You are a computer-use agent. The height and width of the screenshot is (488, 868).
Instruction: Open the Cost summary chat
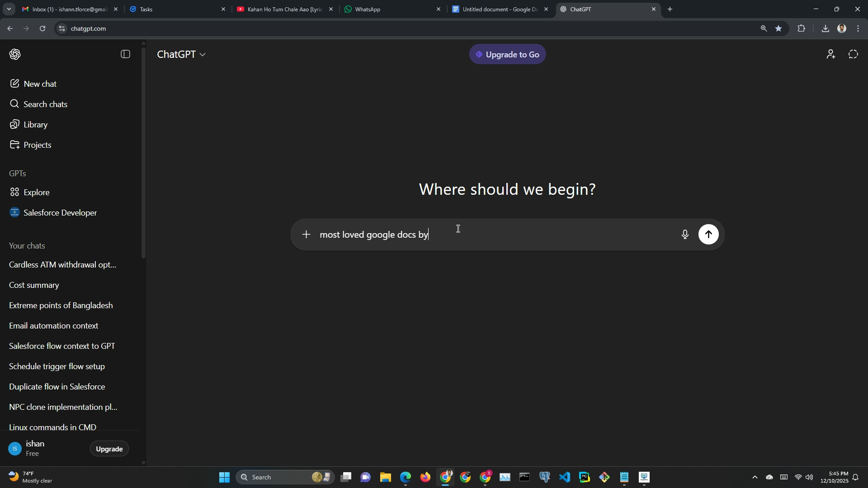coord(34,285)
